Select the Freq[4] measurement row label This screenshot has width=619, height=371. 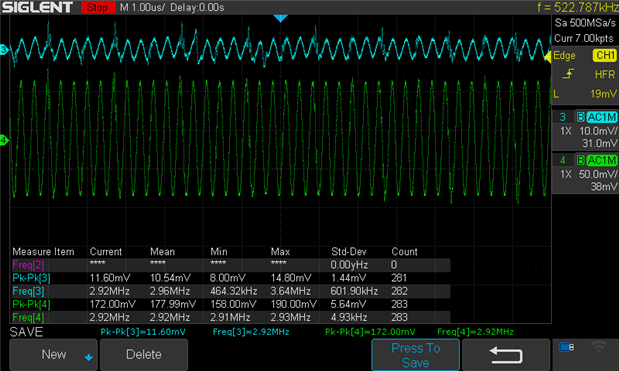tap(28, 317)
